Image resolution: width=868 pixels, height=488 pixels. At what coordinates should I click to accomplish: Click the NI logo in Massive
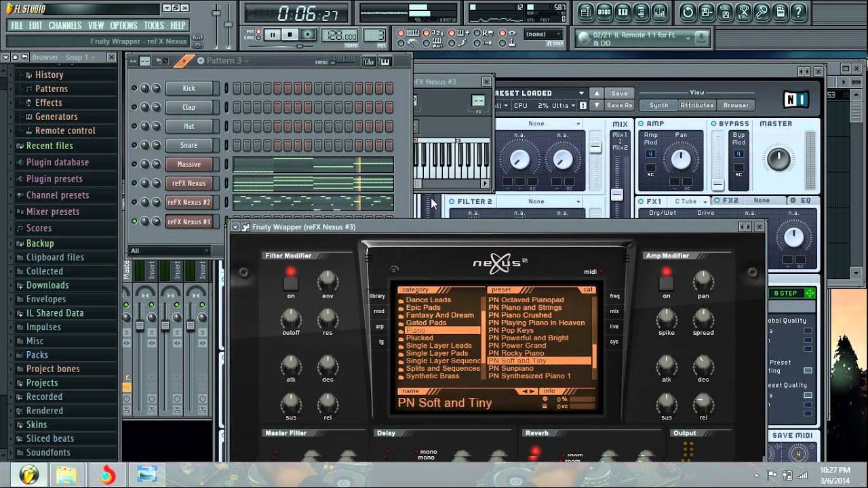click(796, 100)
